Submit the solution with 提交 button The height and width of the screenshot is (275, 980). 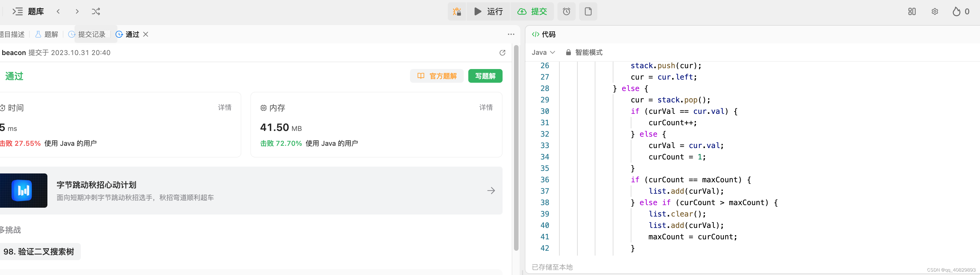(532, 11)
